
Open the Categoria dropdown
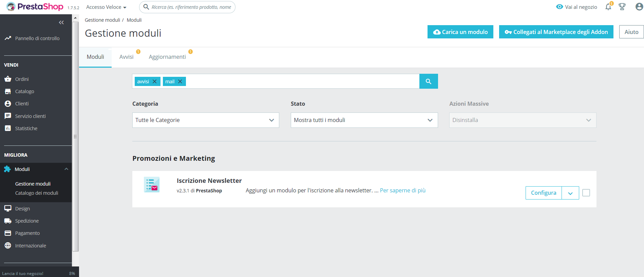[205, 120]
